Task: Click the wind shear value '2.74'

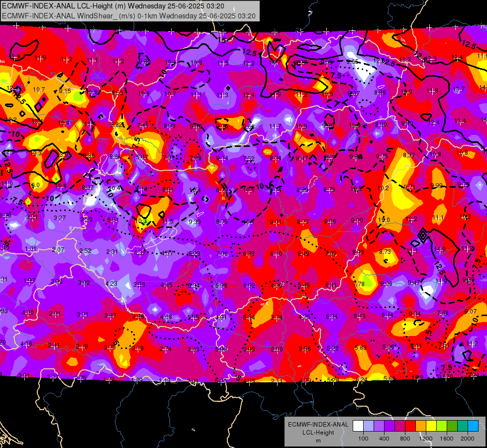Action: [166, 349]
